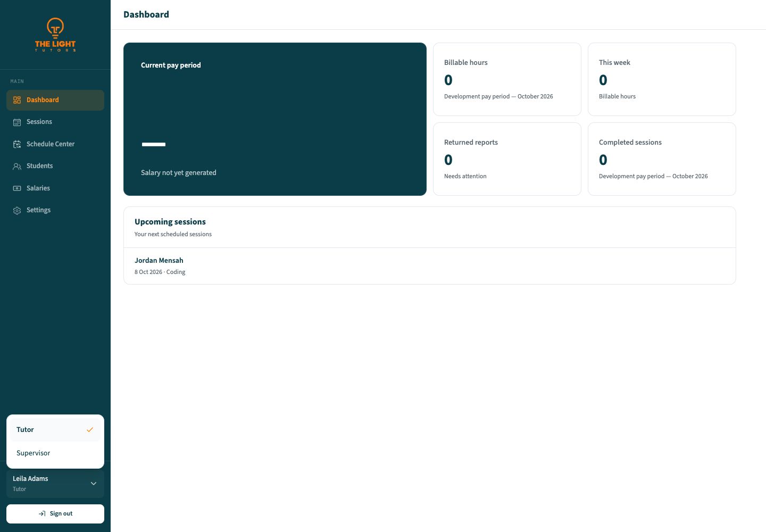Click the sign out arrow icon
Screen dimensions: 766x532
point(42,514)
